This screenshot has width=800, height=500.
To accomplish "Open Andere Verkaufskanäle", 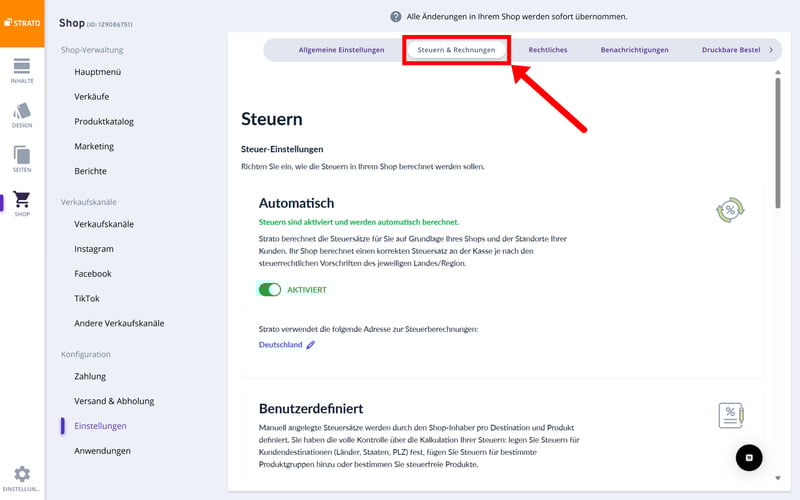I will point(119,323).
